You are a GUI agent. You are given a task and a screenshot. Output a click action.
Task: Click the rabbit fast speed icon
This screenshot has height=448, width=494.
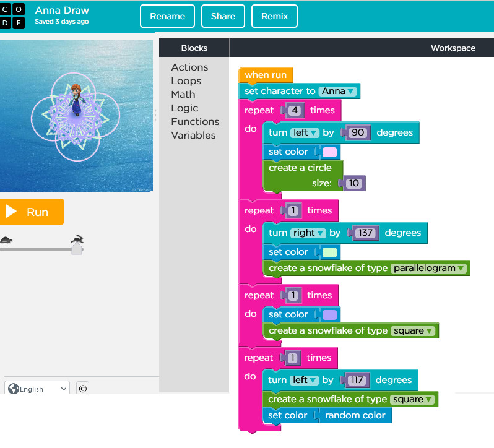(77, 239)
